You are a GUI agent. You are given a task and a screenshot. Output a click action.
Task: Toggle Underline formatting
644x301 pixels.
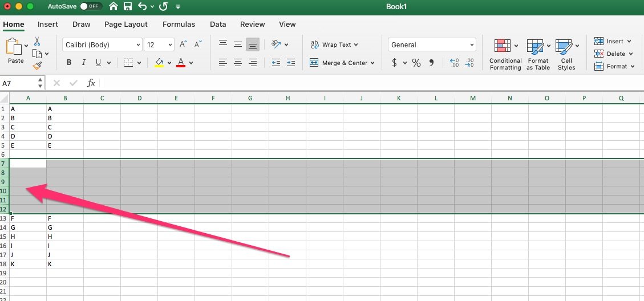98,63
